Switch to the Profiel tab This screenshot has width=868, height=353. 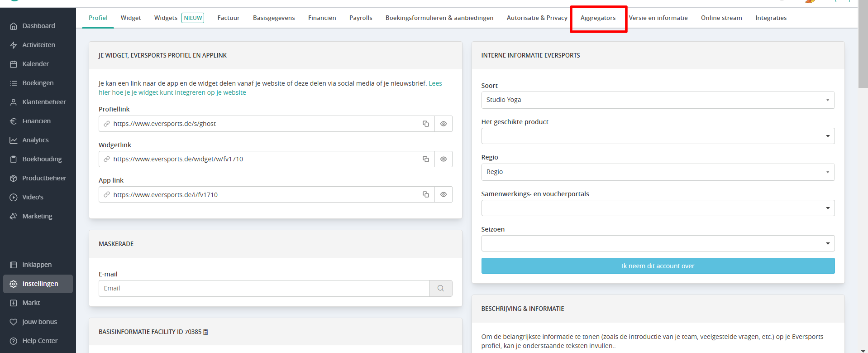[x=98, y=18]
